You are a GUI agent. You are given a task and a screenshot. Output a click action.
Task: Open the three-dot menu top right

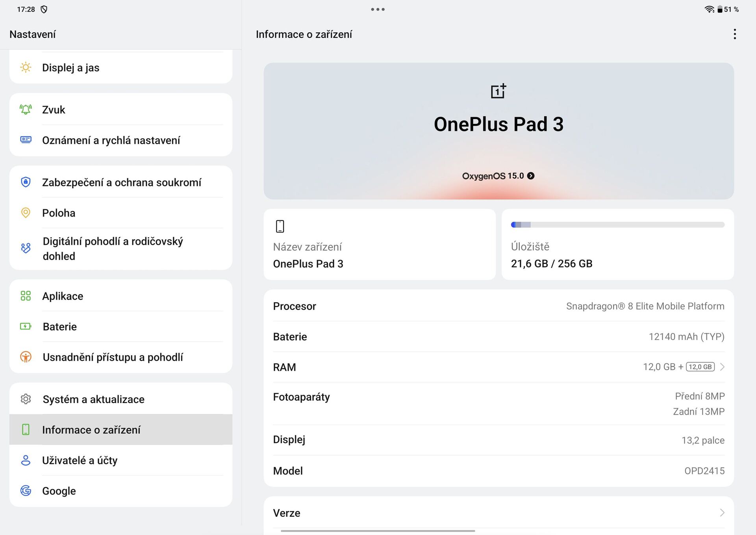[735, 34]
